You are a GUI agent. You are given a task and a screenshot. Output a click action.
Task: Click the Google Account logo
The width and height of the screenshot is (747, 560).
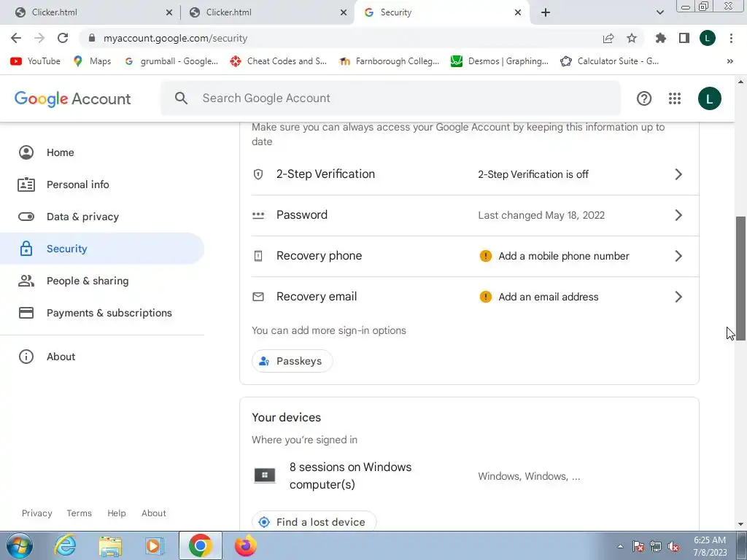(72, 98)
